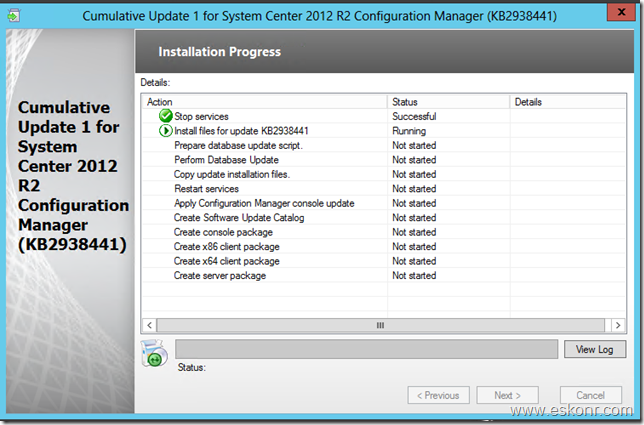Screen dimensions: 644x425
Task: Click the installation progress bar
Action: pyautogui.click(x=366, y=349)
